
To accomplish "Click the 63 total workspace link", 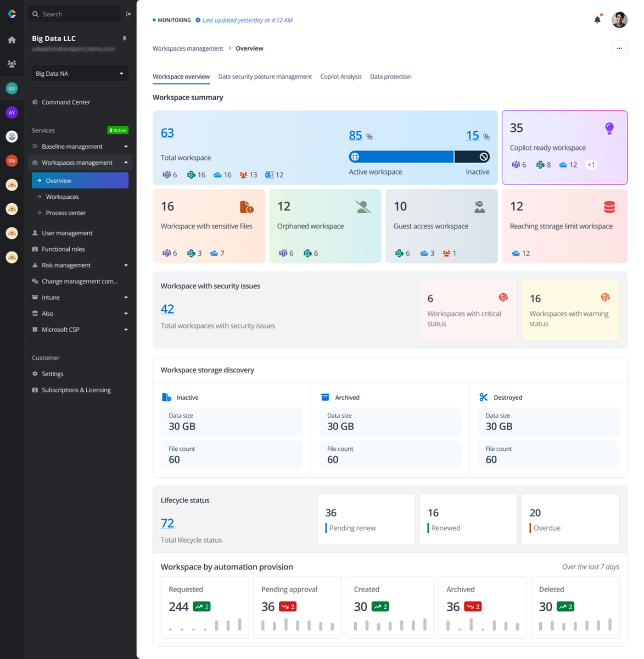I will point(167,133).
